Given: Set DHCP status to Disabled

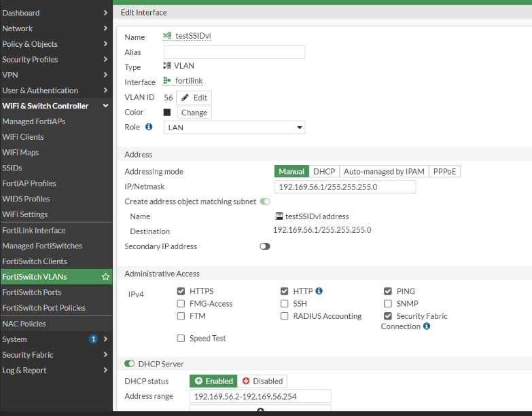Looking at the screenshot, I should click(262, 381).
